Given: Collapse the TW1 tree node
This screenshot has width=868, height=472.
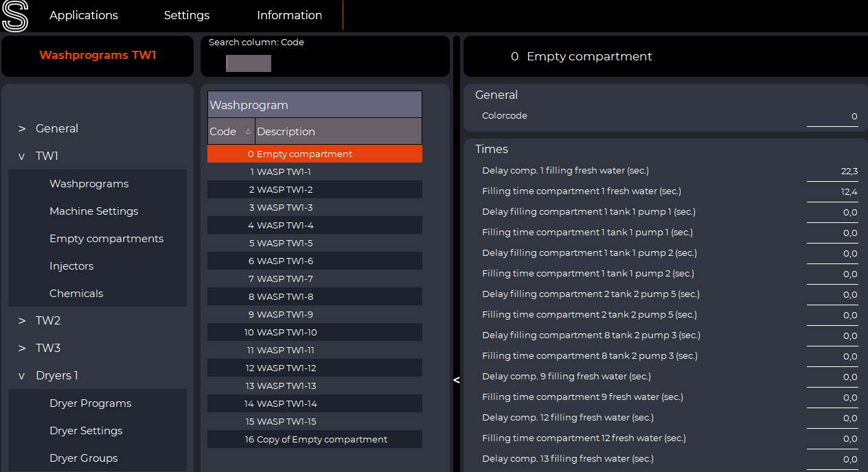Looking at the screenshot, I should coord(22,156).
